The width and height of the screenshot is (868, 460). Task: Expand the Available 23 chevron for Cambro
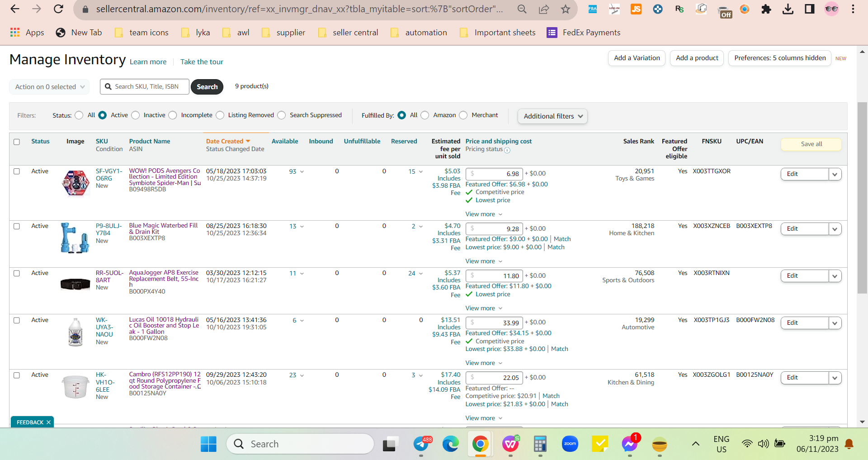[302, 375]
